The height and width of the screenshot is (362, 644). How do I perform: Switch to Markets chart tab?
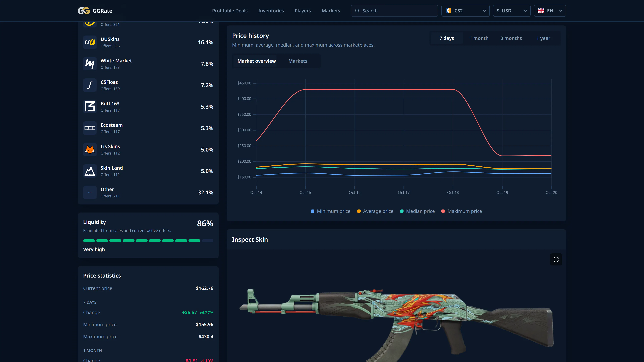298,61
